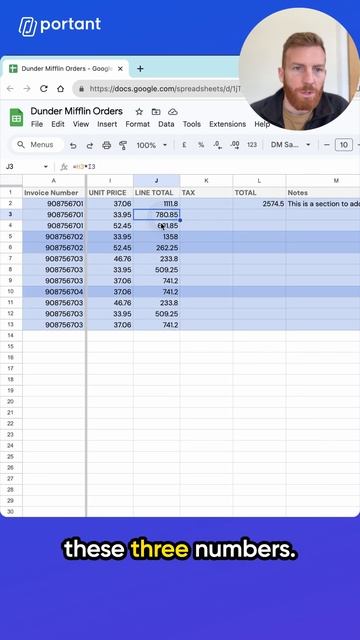This screenshot has height=640, width=360.
Task: Decrease decimal places
Action: point(218,145)
